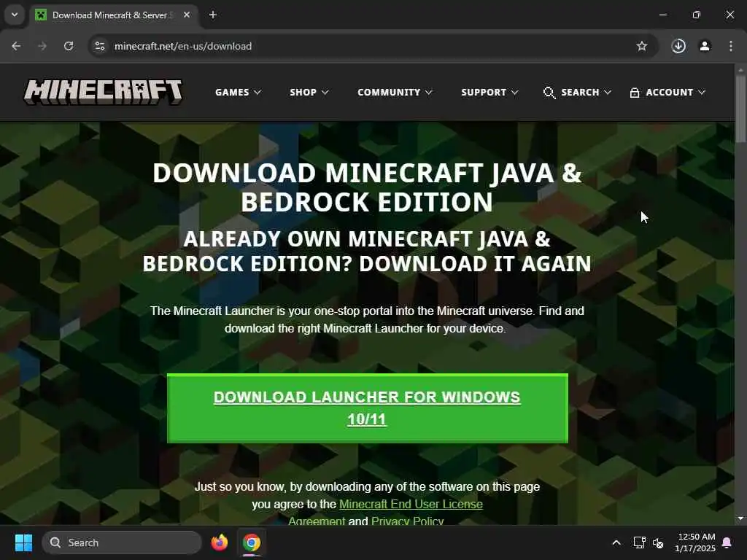Expand the GAMES menu
The height and width of the screenshot is (560, 747).
[238, 93]
